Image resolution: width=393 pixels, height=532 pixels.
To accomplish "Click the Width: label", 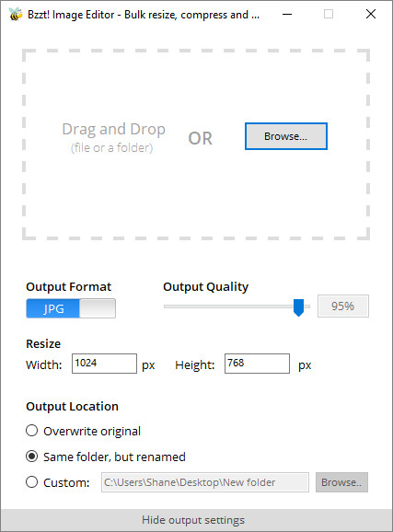I will pos(44,365).
